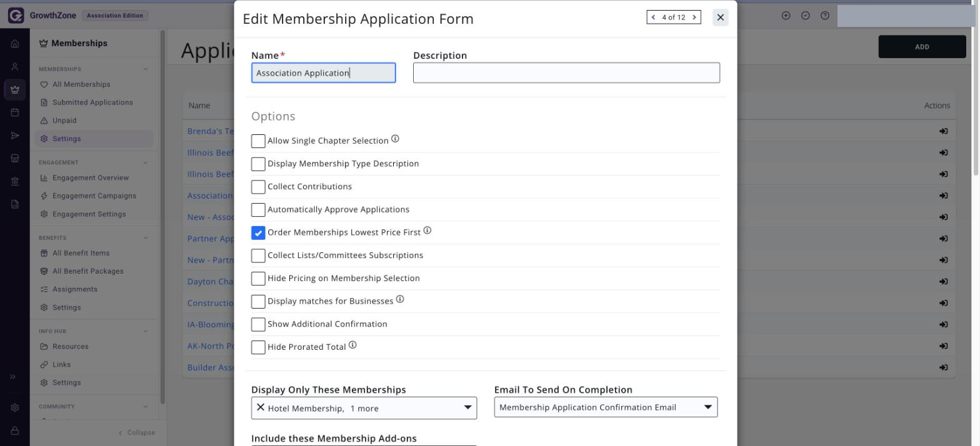
Task: Open the help question mark icon
Action: click(x=825, y=16)
